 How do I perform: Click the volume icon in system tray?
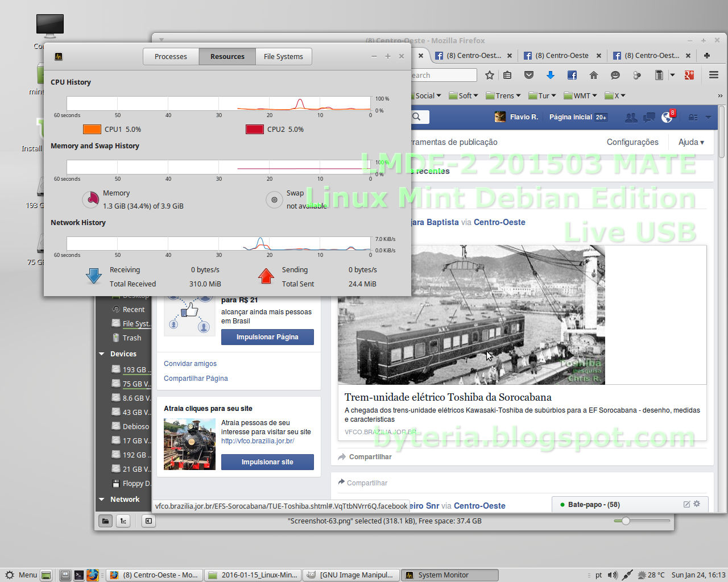click(613, 575)
